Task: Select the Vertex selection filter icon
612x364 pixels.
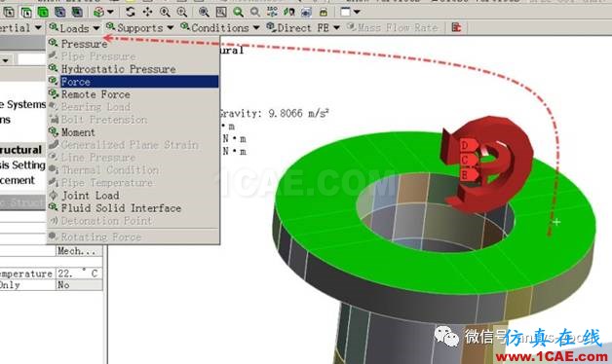Action: pos(9,12)
